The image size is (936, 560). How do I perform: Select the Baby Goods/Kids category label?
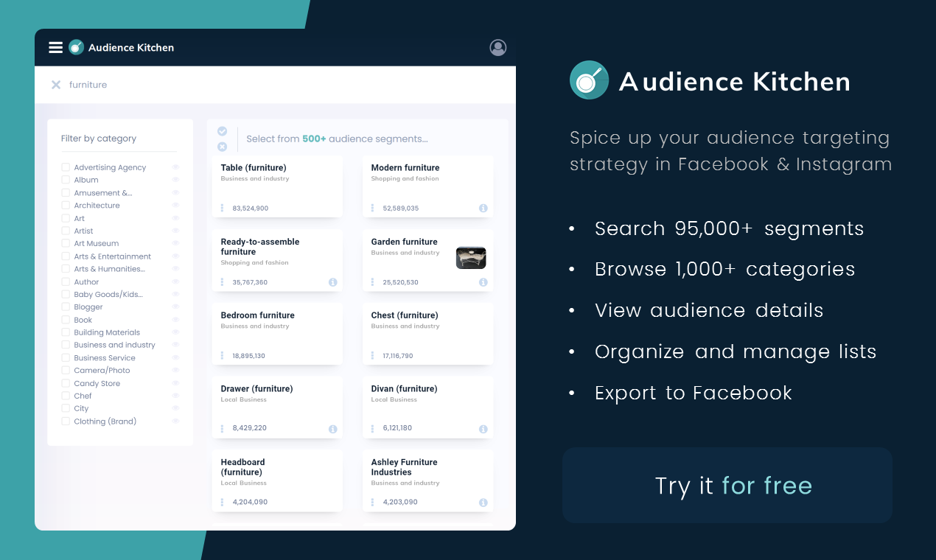(108, 294)
